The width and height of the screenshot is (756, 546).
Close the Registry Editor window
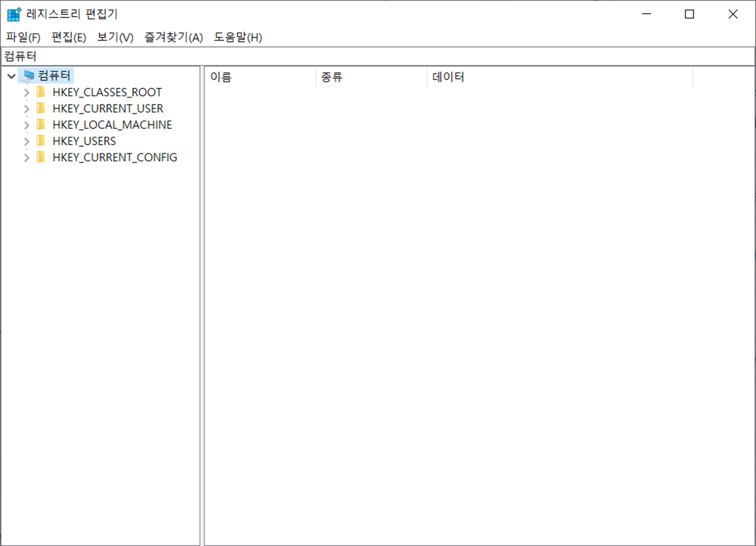pyautogui.click(x=733, y=14)
